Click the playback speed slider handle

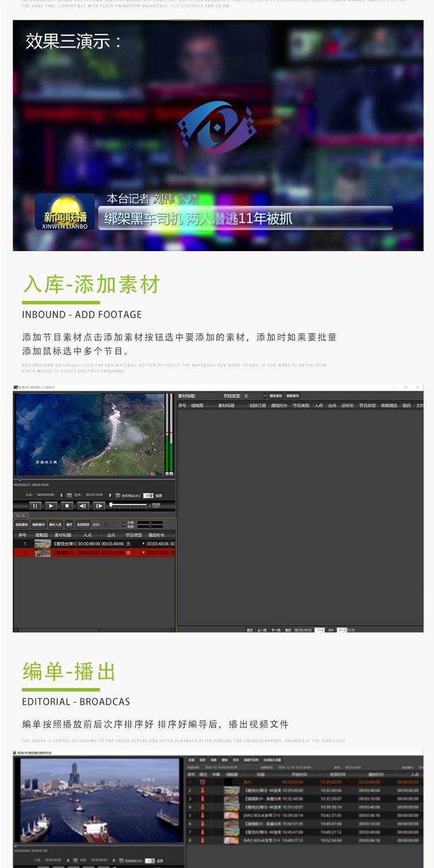click(x=111, y=505)
